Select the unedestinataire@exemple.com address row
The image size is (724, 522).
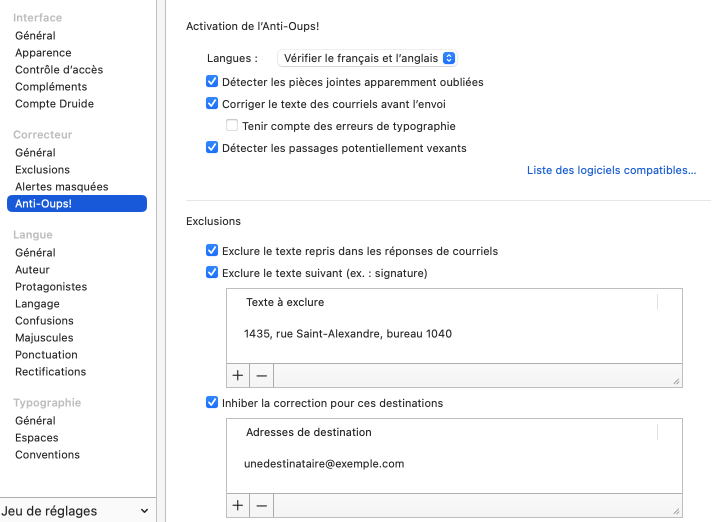point(324,464)
